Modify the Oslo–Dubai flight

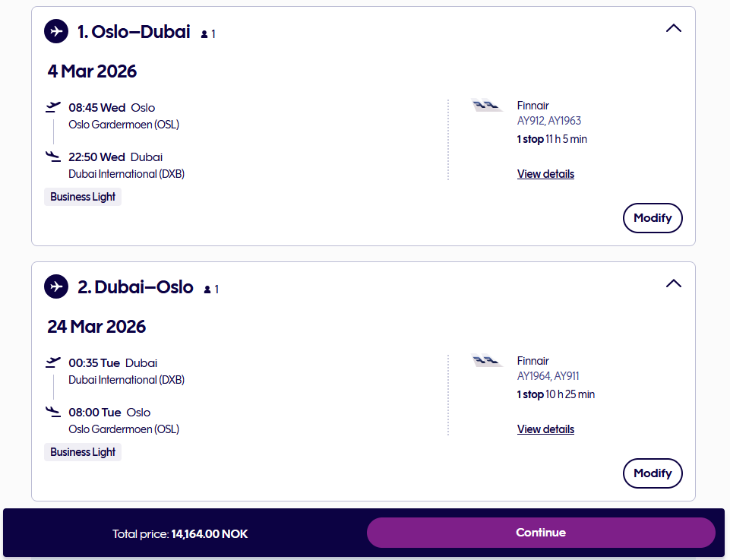[x=652, y=217]
